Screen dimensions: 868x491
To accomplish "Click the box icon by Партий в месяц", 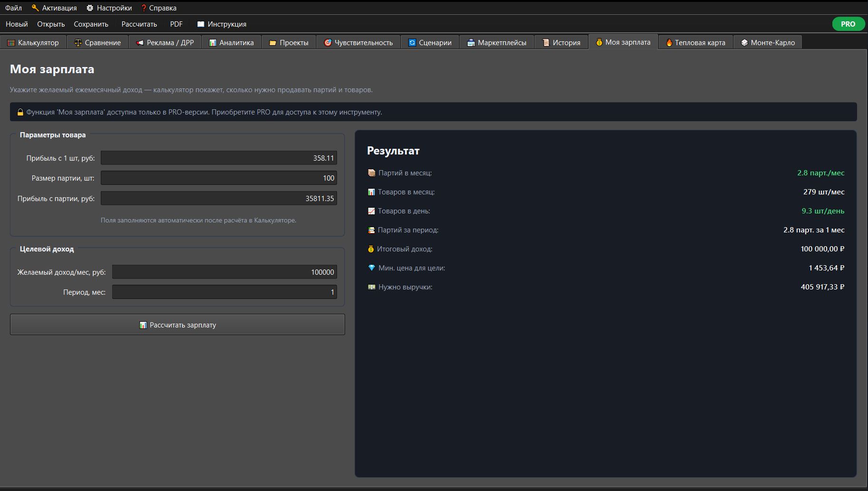I will tap(372, 173).
